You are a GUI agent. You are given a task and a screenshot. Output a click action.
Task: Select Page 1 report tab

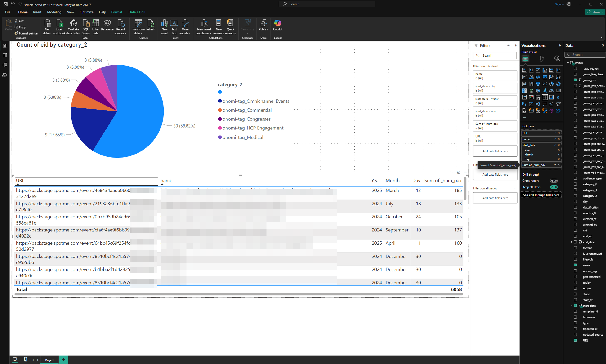pyautogui.click(x=49, y=360)
